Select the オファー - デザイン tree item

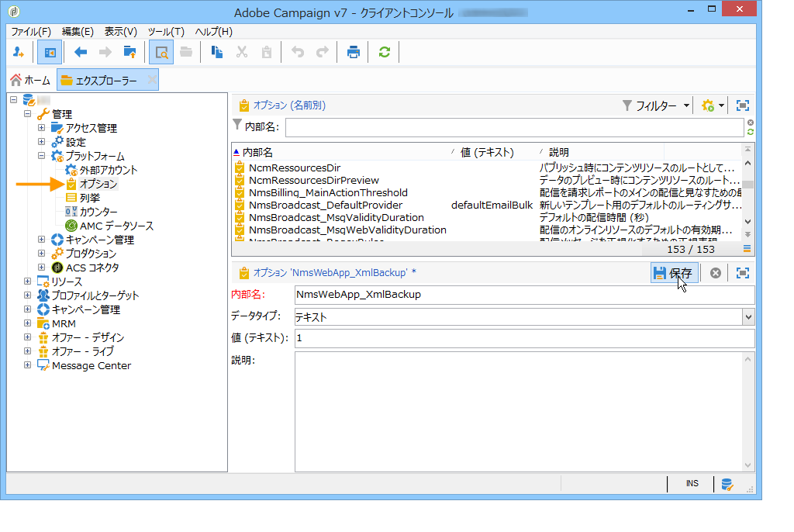pyautogui.click(x=88, y=337)
